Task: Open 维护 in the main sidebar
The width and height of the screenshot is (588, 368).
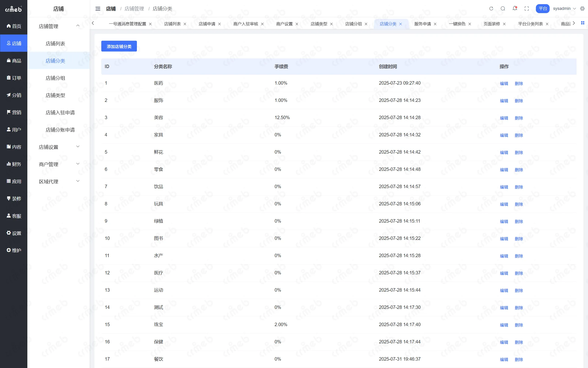Action: click(x=14, y=250)
